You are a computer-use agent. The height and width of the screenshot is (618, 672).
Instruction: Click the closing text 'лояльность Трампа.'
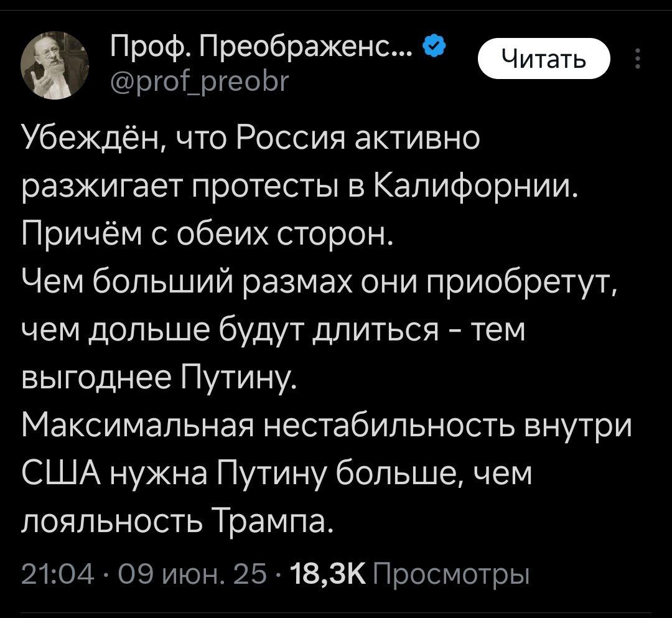[x=177, y=523]
